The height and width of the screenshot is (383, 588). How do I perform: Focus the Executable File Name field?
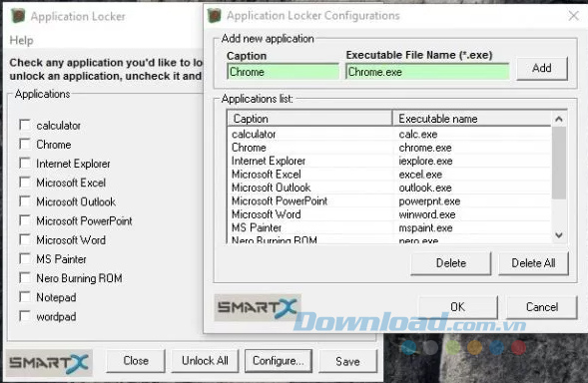pyautogui.click(x=427, y=72)
